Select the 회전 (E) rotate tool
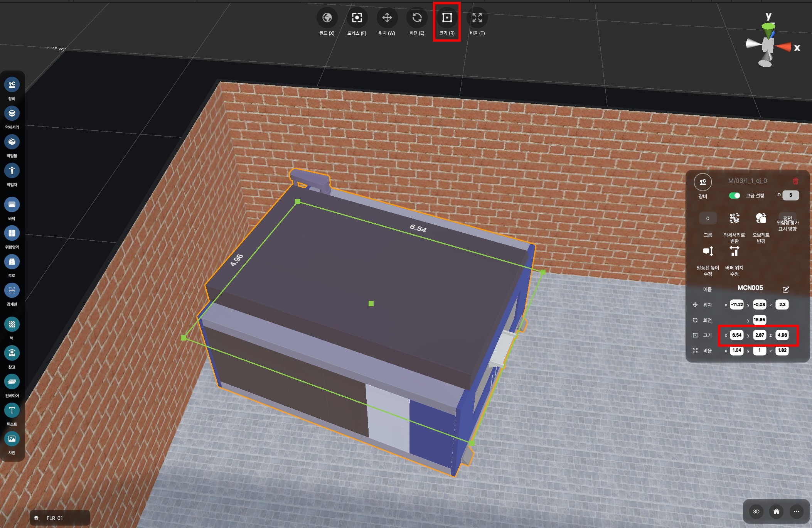The height and width of the screenshot is (528, 812). click(x=417, y=18)
